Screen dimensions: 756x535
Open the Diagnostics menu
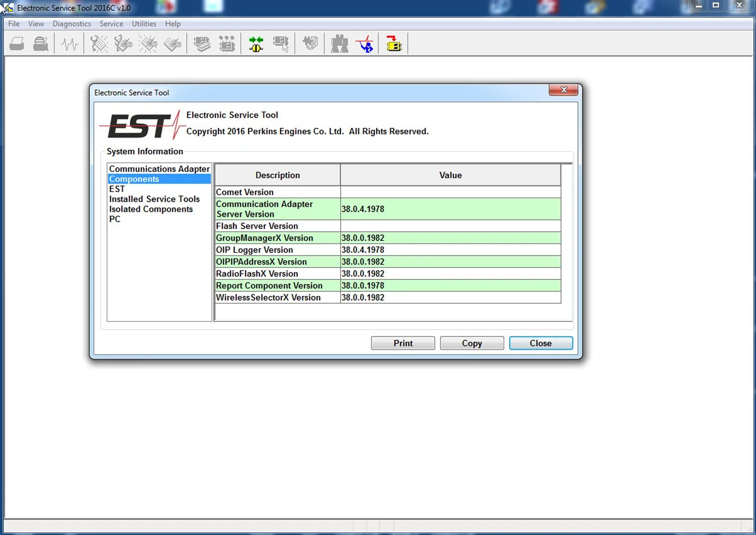pos(72,24)
